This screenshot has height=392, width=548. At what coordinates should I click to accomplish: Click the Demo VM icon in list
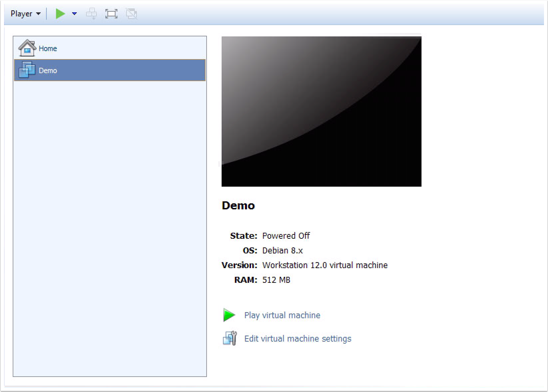[27, 70]
